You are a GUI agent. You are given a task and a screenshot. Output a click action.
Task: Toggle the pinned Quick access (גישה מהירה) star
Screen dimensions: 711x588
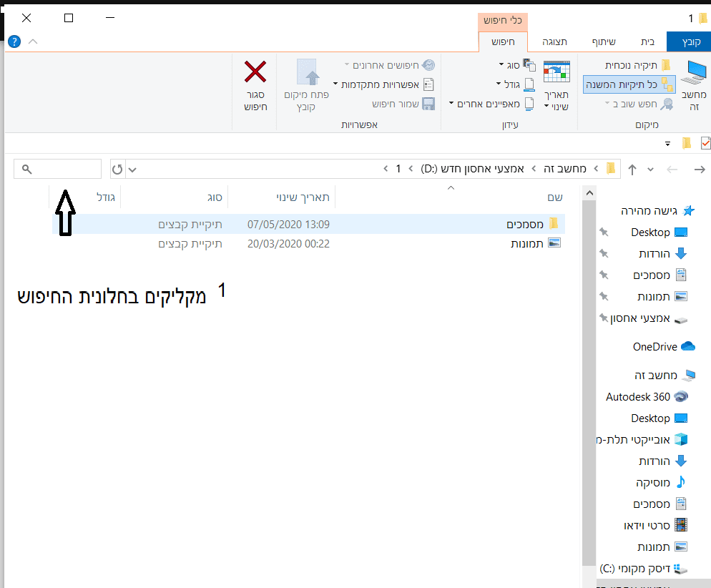pyautogui.click(x=689, y=210)
